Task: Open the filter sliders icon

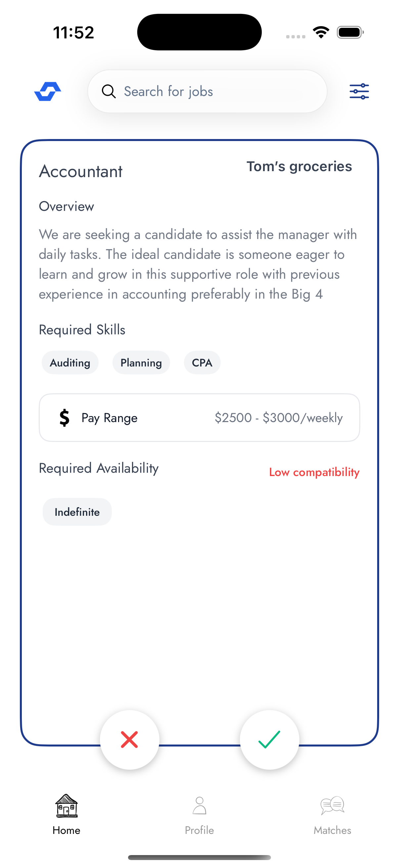Action: tap(359, 91)
